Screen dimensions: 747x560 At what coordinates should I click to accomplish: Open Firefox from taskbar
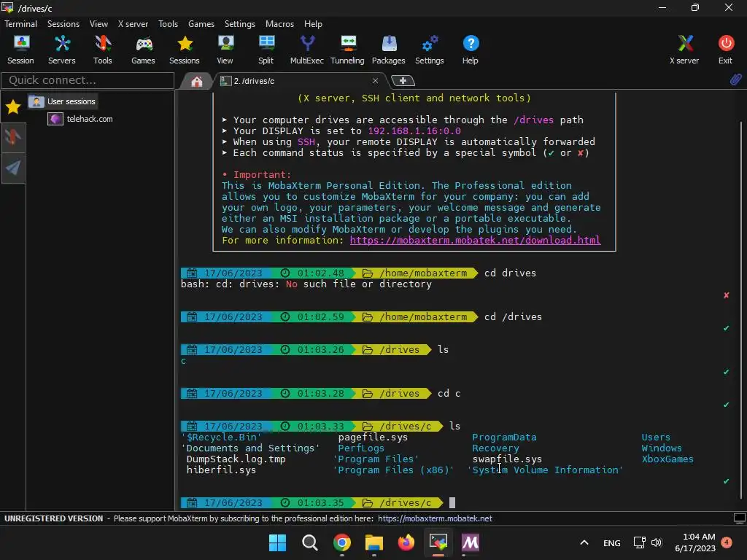point(406,542)
